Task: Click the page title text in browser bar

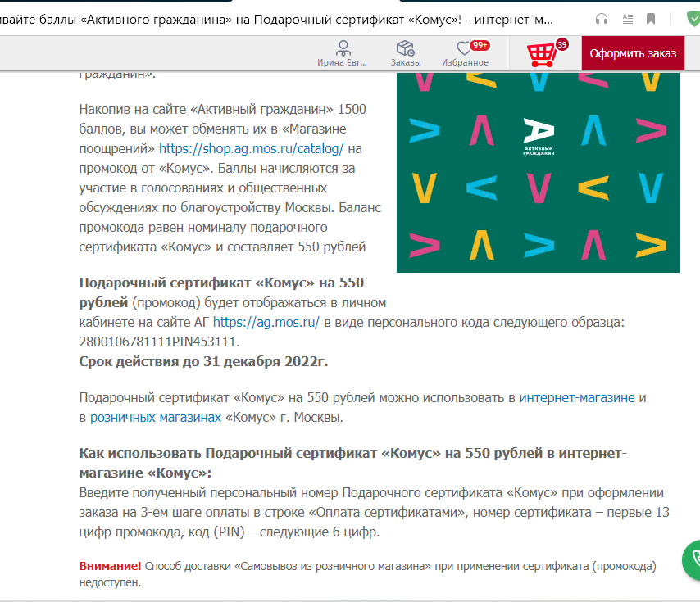Action: (276, 20)
